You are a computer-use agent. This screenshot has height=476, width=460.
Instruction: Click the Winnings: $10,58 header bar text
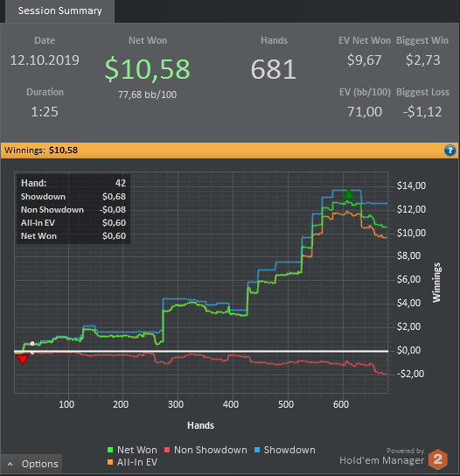click(41, 150)
